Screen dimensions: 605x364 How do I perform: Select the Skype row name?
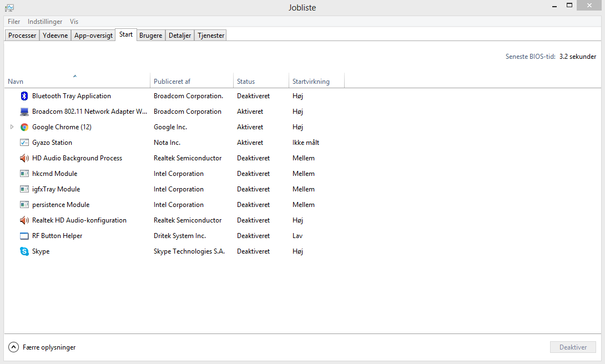tap(41, 251)
